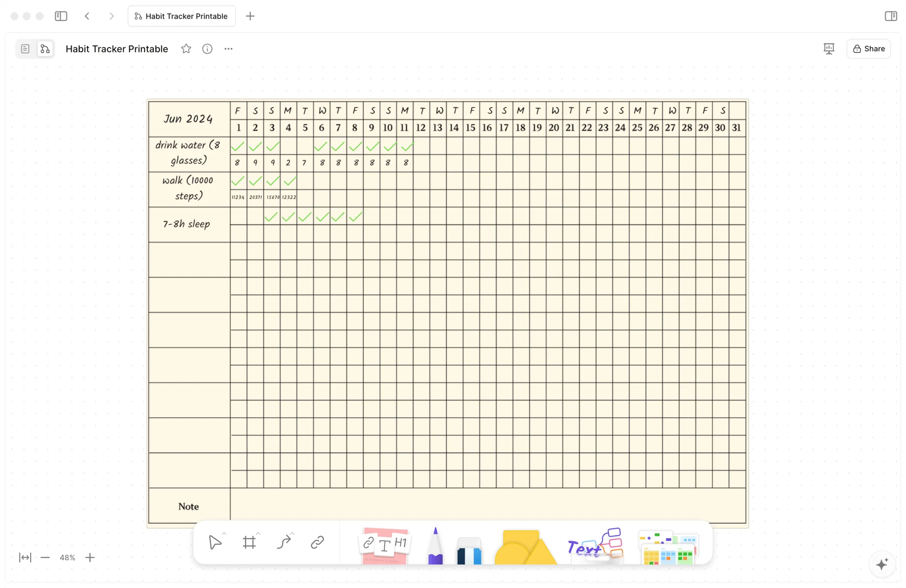
Task: Click the date cell 15
Action: pos(471,127)
